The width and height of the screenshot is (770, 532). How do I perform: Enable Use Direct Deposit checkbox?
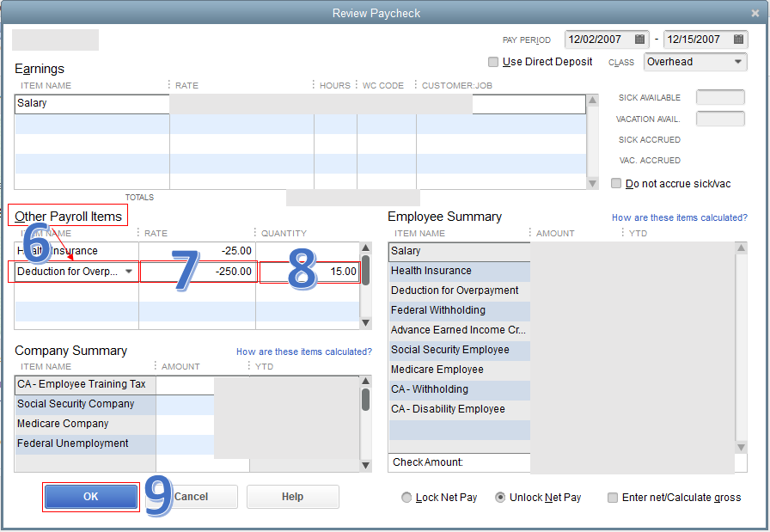493,62
